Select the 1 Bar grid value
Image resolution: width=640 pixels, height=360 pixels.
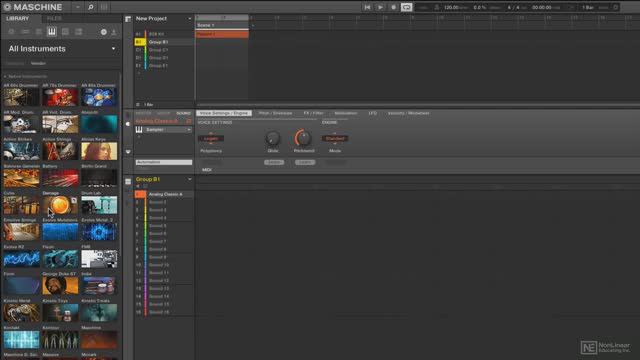coord(588,7)
